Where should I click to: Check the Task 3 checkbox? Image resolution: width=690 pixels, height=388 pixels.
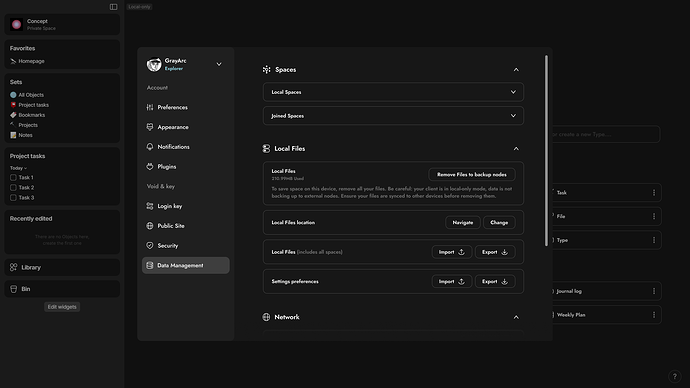(x=13, y=198)
